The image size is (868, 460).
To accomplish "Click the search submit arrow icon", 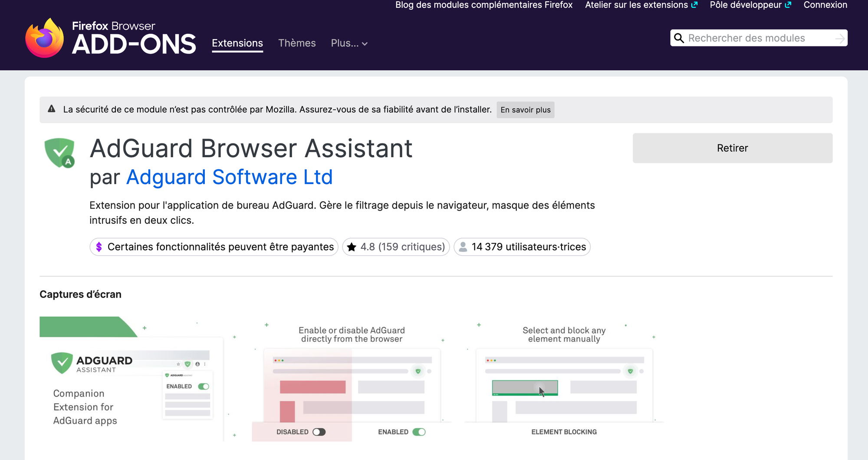I will 840,38.
